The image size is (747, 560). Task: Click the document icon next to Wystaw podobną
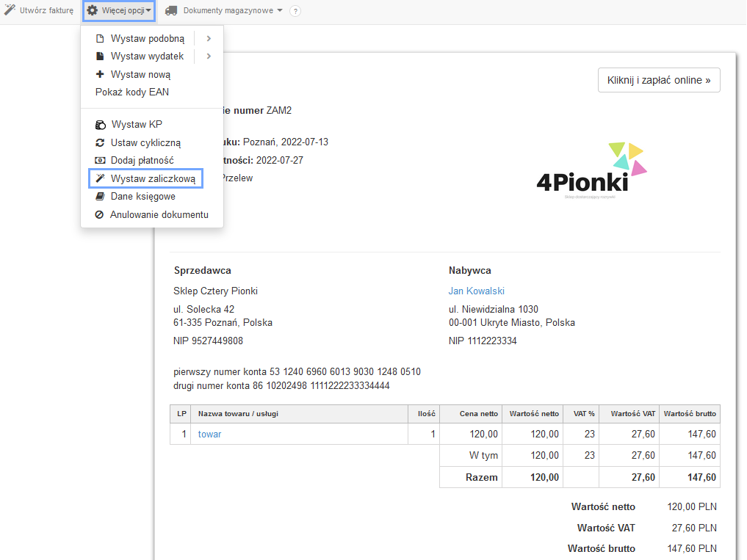pos(100,39)
